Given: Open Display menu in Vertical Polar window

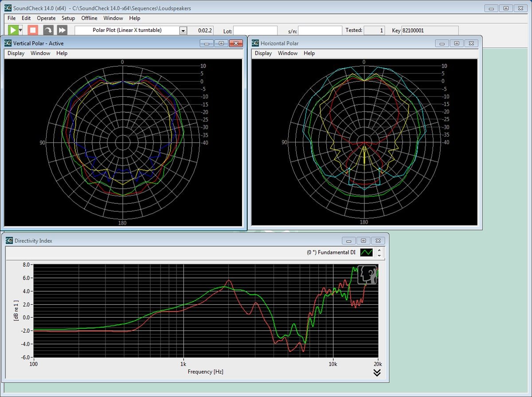Looking at the screenshot, I should [16, 53].
